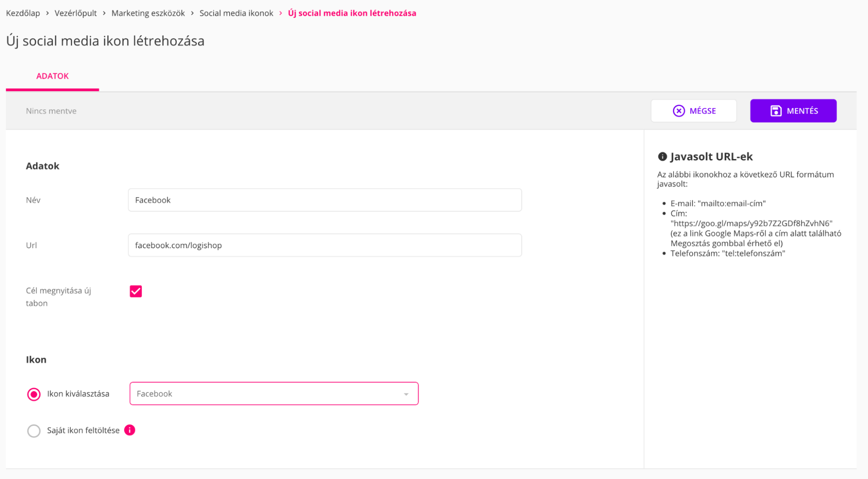Navigate to the Marketing eszközök breadcrumb
Viewport: 868px width, 479px height.
pyautogui.click(x=148, y=13)
